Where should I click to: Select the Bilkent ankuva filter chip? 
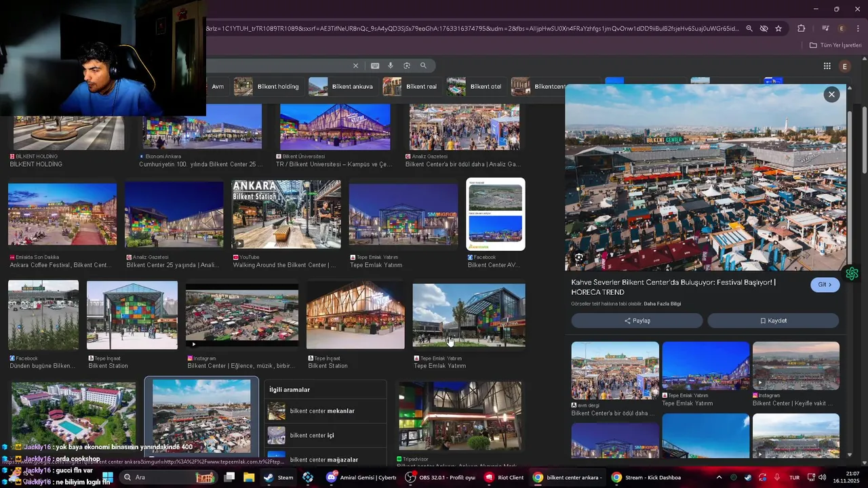point(341,87)
